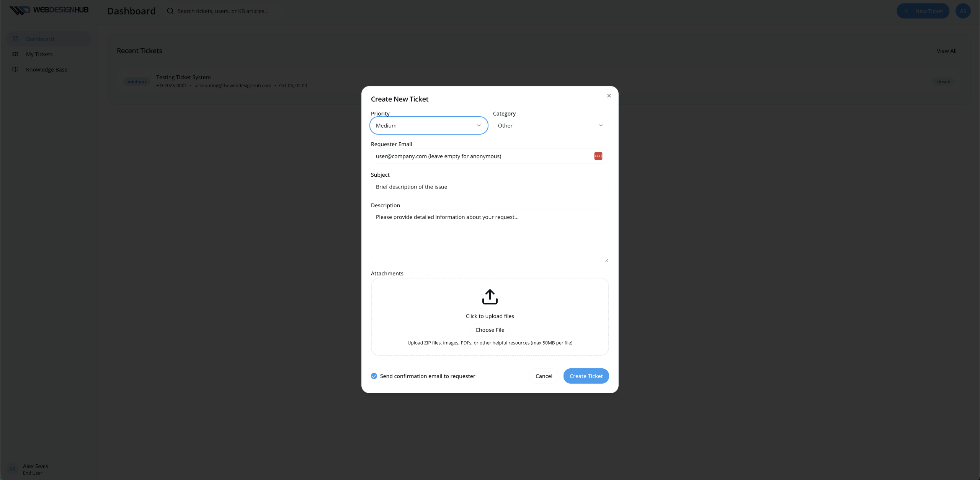Click the AS avatar in top right
Image resolution: width=980 pixels, height=480 pixels.
click(962, 11)
